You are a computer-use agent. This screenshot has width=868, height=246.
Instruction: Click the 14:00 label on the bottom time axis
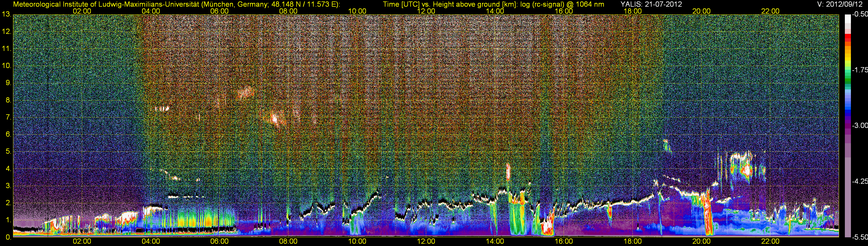click(x=495, y=241)
